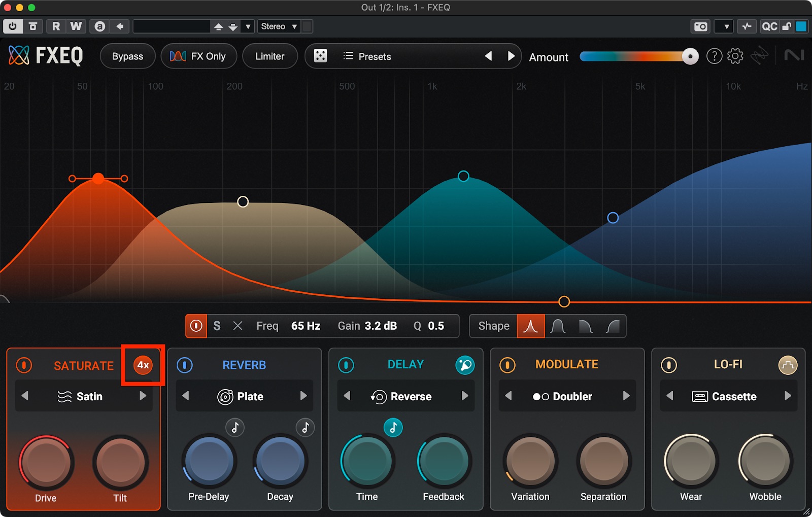This screenshot has height=517, width=812.
Task: Click the Drive knob
Action: (46, 463)
